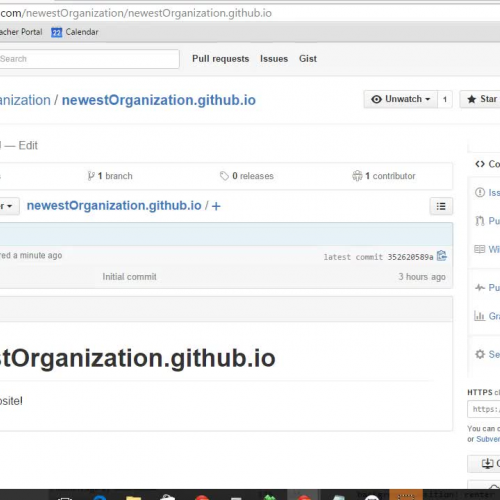Open Issues in top navigation
The image size is (500, 500).
coord(274,59)
